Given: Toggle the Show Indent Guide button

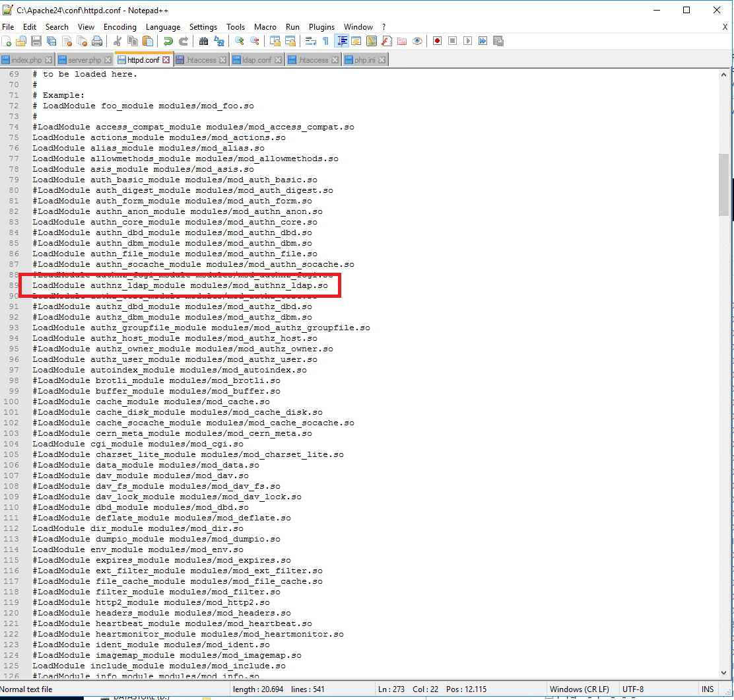Looking at the screenshot, I should pos(342,41).
